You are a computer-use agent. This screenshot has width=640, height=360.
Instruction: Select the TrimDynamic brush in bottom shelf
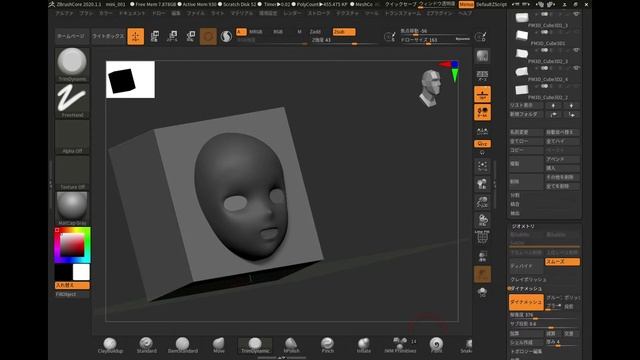tap(255, 345)
